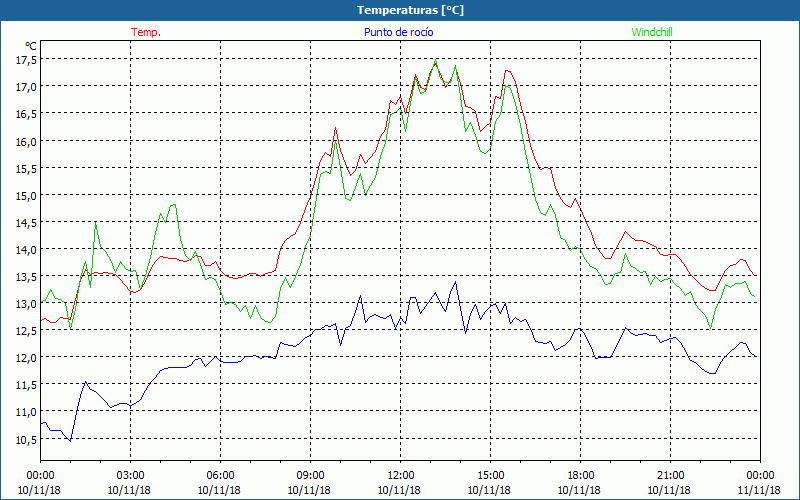
Task: Click the 11,5 y-axis value
Action: coord(26,385)
